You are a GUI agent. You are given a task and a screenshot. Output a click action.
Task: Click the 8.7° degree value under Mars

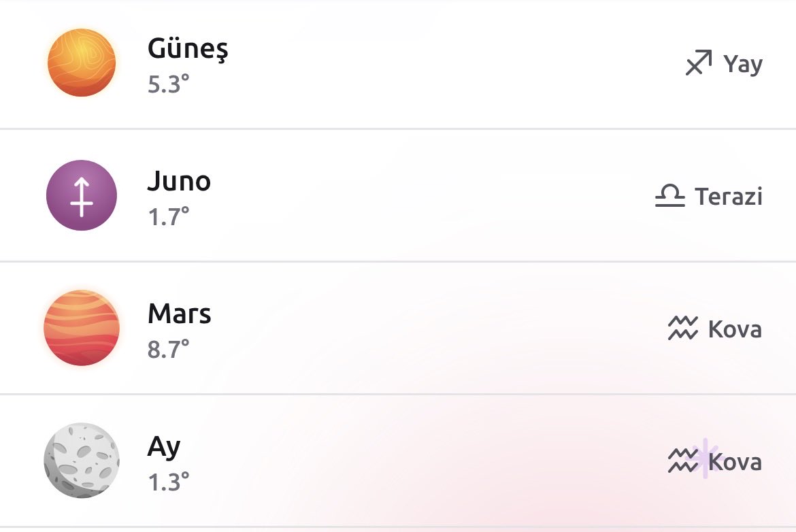coord(169,349)
